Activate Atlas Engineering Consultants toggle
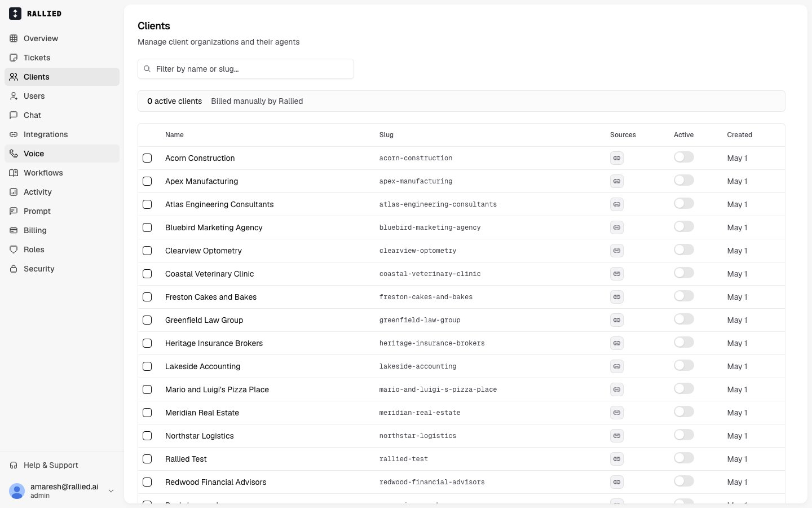The image size is (812, 508). click(x=684, y=203)
